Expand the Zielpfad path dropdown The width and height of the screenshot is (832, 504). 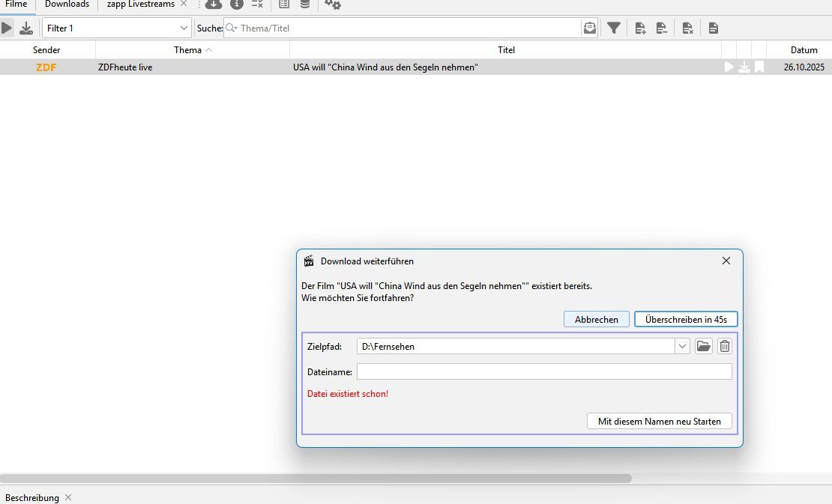point(682,346)
